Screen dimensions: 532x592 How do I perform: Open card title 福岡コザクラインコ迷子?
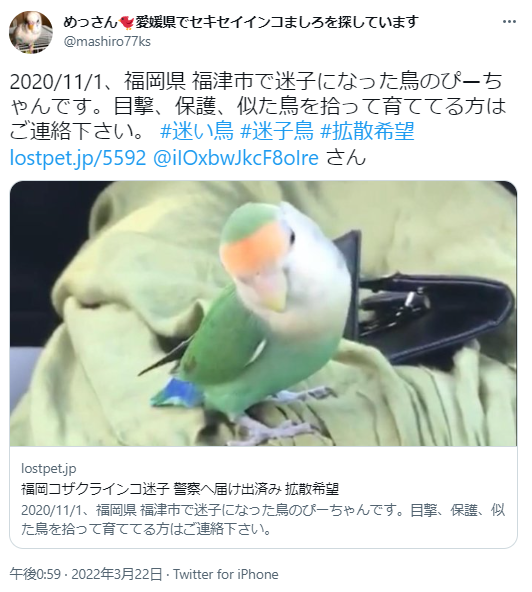95,489
